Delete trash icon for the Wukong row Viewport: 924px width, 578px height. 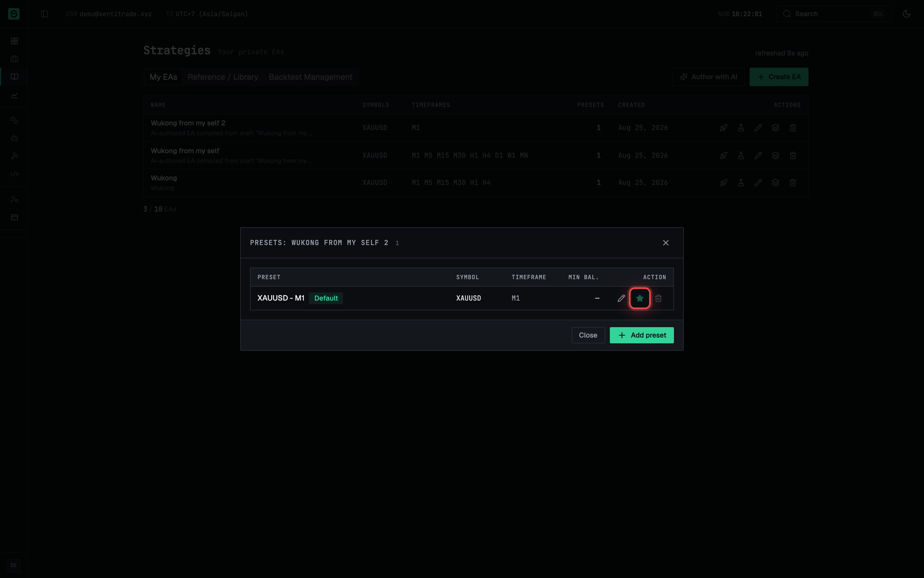[793, 183]
